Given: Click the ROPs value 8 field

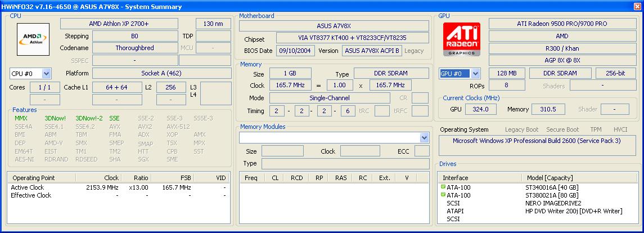Looking at the screenshot, I should [x=507, y=86].
